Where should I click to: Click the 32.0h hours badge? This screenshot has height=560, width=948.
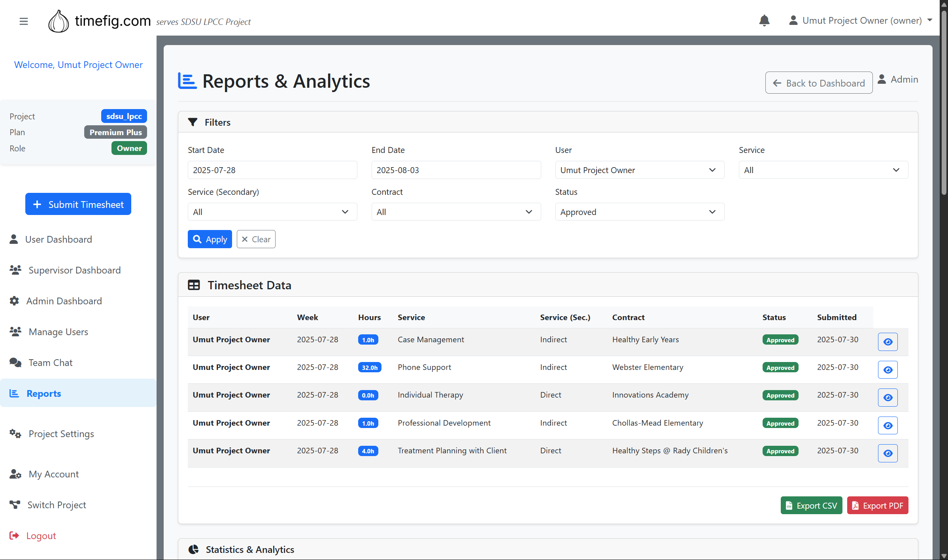point(369,367)
